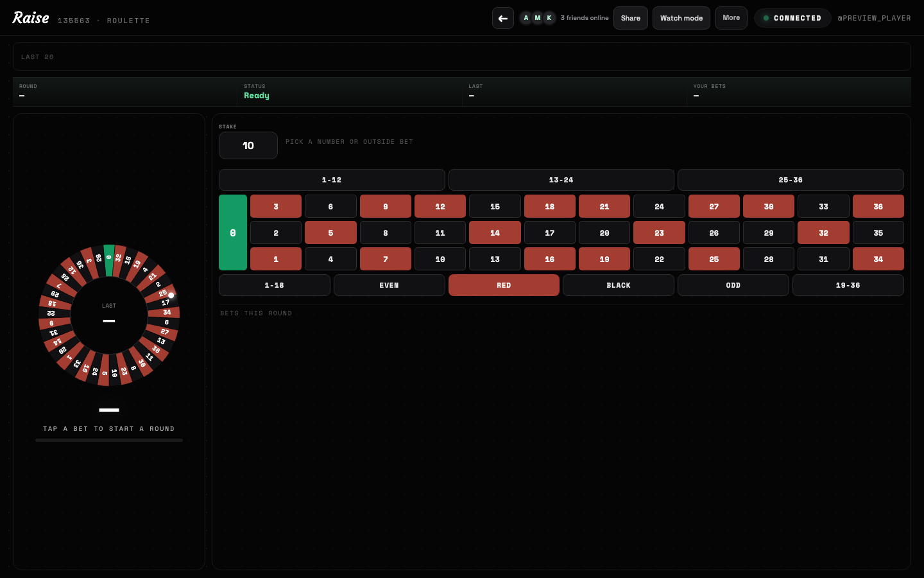Choose number 28 cell
This screenshot has height=578, width=924.
769,259
